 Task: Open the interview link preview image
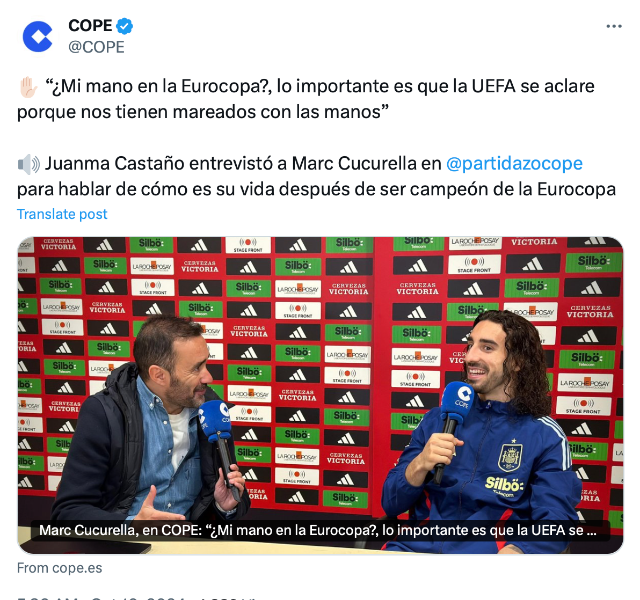tap(320, 395)
